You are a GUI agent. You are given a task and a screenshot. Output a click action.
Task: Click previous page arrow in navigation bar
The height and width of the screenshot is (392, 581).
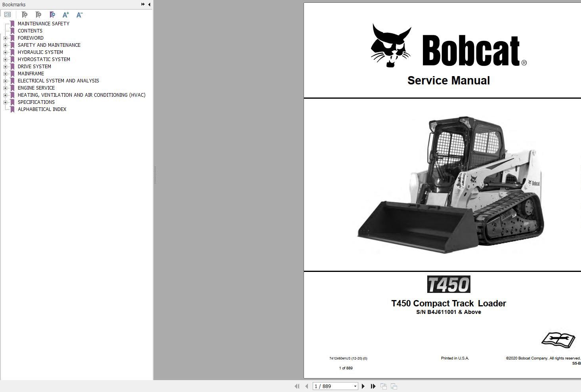point(306,386)
